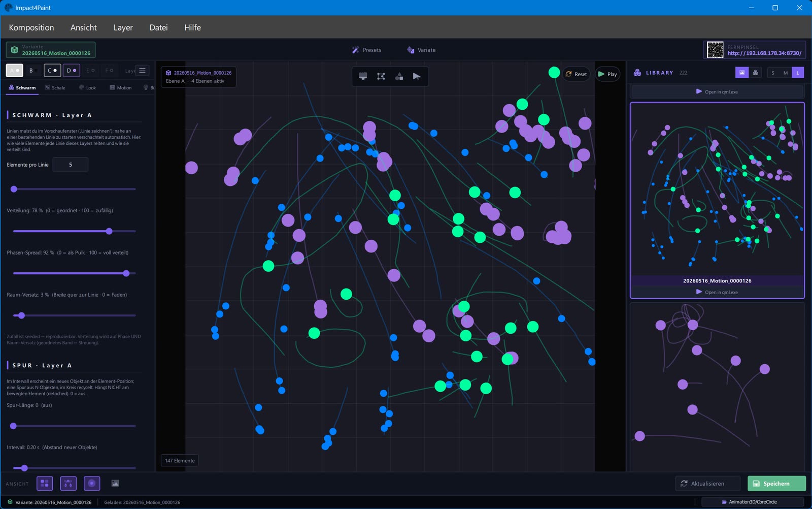812x509 pixels.
Task: Open the Variante 20260516_Motion_0000126 selector
Action: 51,50
